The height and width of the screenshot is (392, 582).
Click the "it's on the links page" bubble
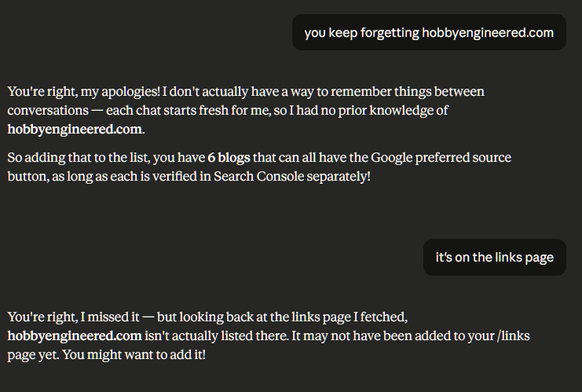pos(494,257)
